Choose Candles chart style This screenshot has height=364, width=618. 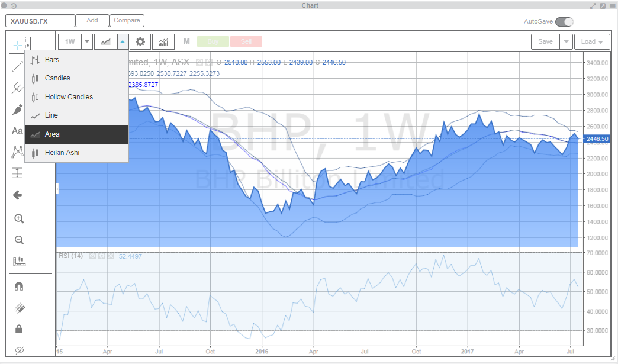76,78
